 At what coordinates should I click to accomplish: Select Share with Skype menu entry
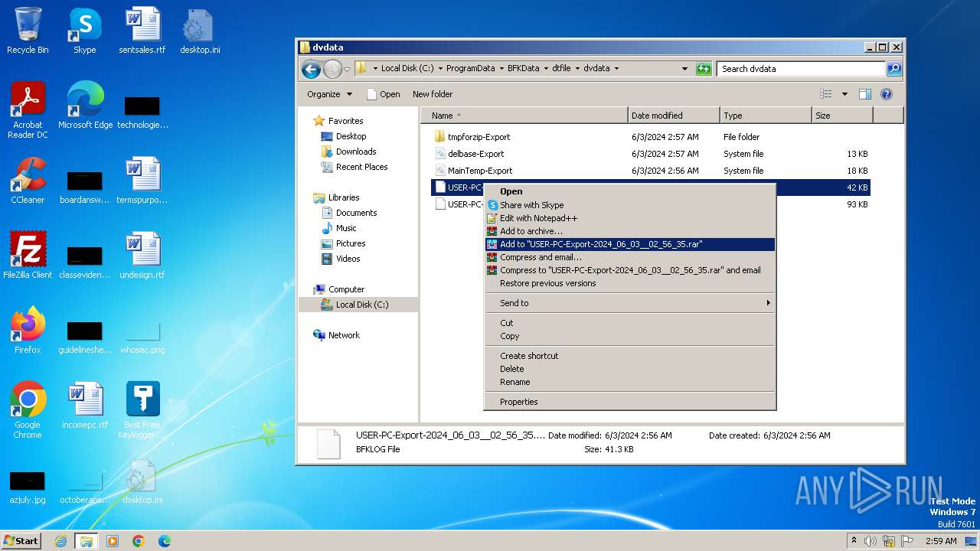click(630, 205)
